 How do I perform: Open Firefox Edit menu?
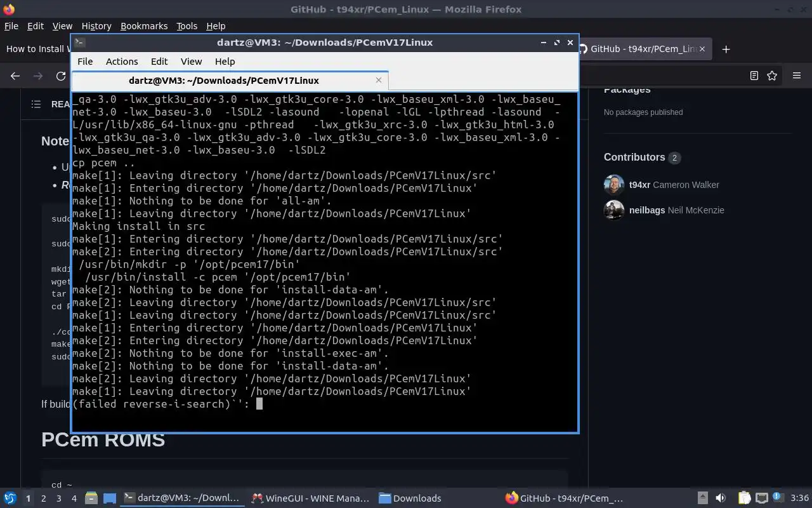point(36,26)
